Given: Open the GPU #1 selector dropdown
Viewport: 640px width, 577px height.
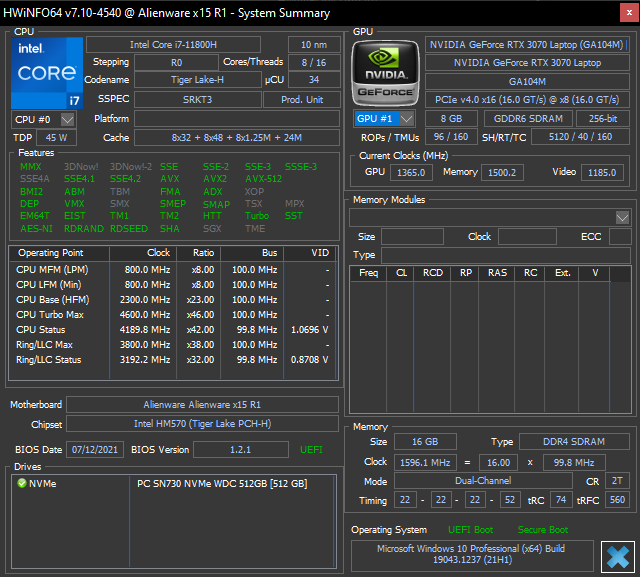Looking at the screenshot, I should tap(406, 119).
